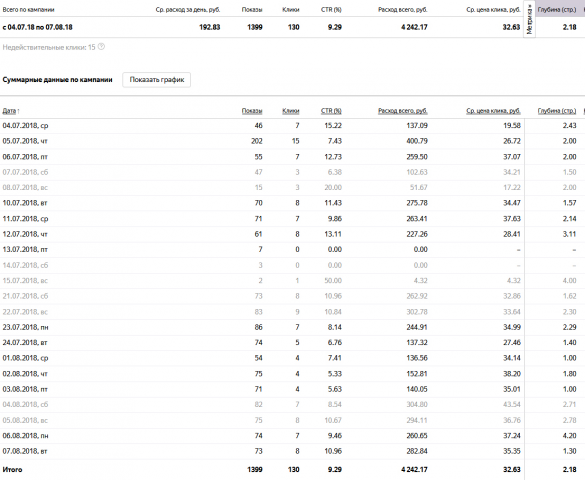Select the 12.07.2018, чт date cell
The width and height of the screenshot is (585, 480).
[x=25, y=234]
